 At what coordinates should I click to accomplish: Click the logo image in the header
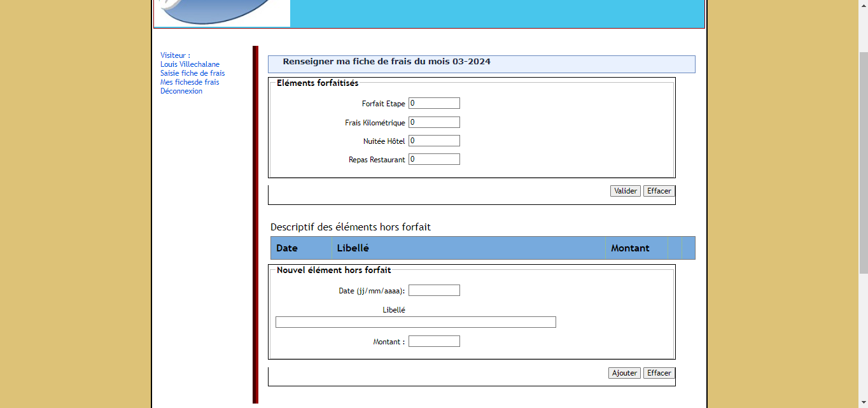(x=221, y=13)
